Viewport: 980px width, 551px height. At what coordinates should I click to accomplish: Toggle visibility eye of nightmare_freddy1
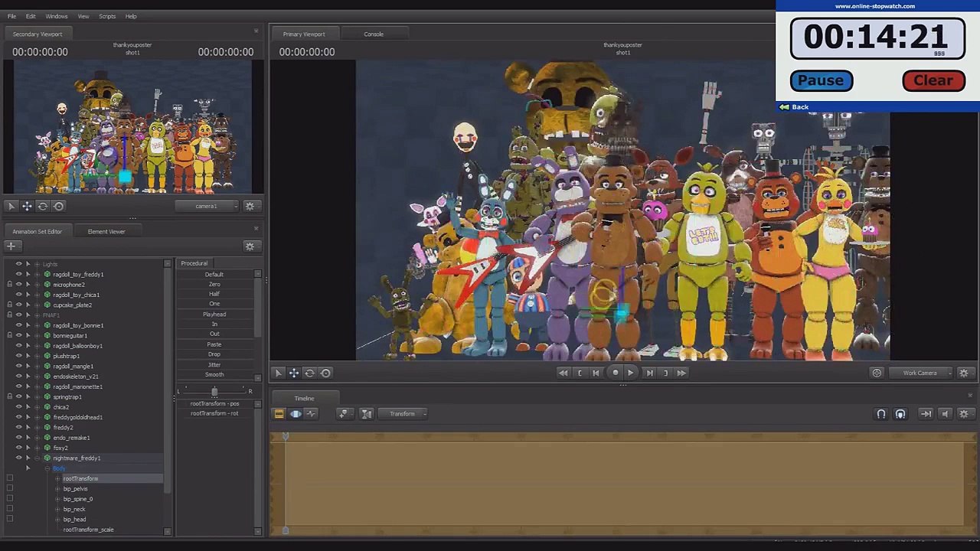(18, 458)
